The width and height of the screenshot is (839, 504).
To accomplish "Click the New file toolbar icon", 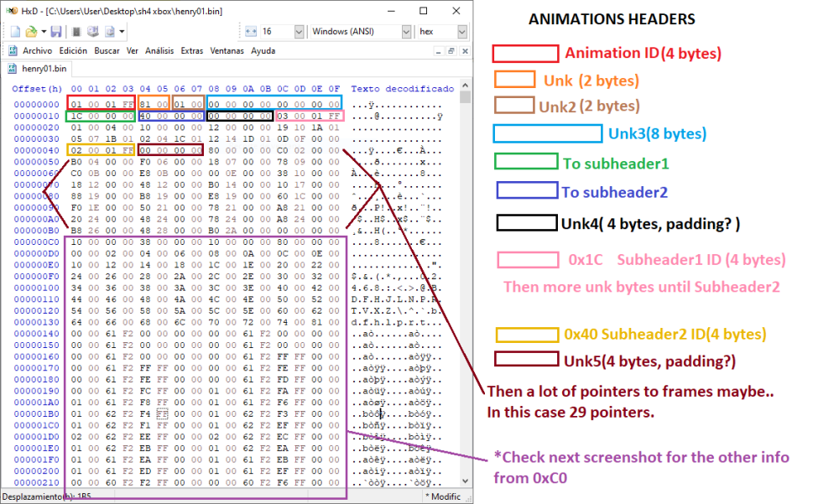I will click(x=14, y=32).
